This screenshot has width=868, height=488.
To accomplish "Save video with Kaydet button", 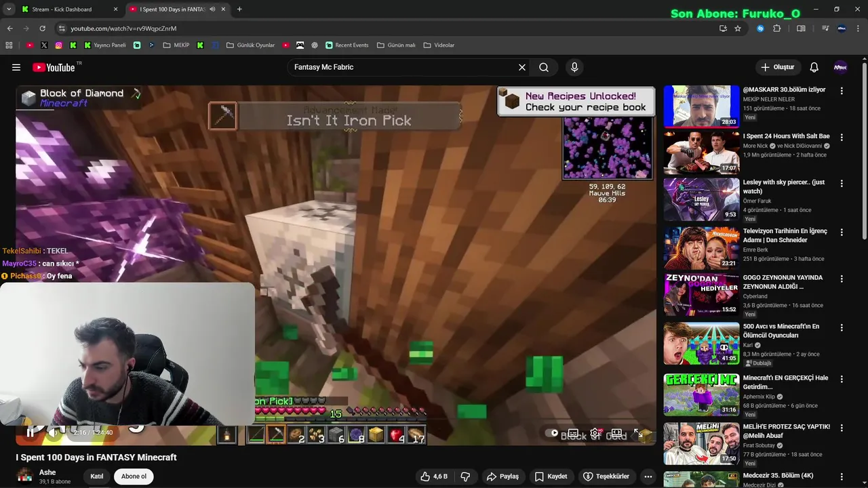I will 551,476.
